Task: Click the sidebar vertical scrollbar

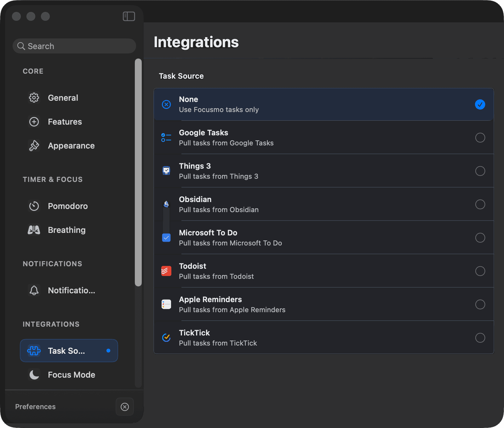Action: tap(138, 172)
